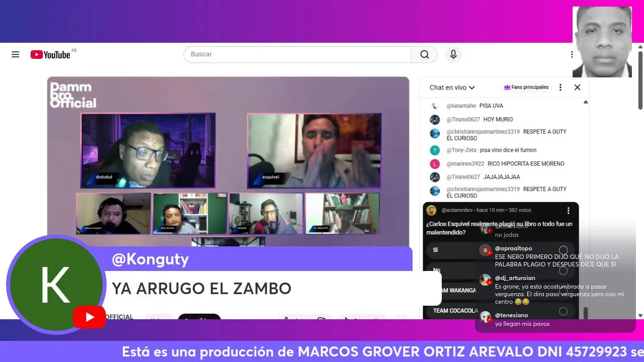The image size is (644, 362).
Task: Click the page vertical scrollbar thumb
Action: tap(640, 79)
